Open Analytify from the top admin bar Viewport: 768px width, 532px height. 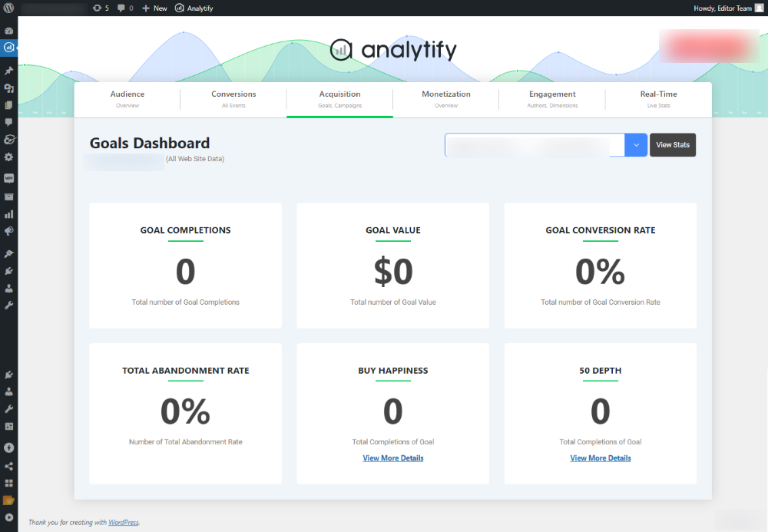(194, 8)
